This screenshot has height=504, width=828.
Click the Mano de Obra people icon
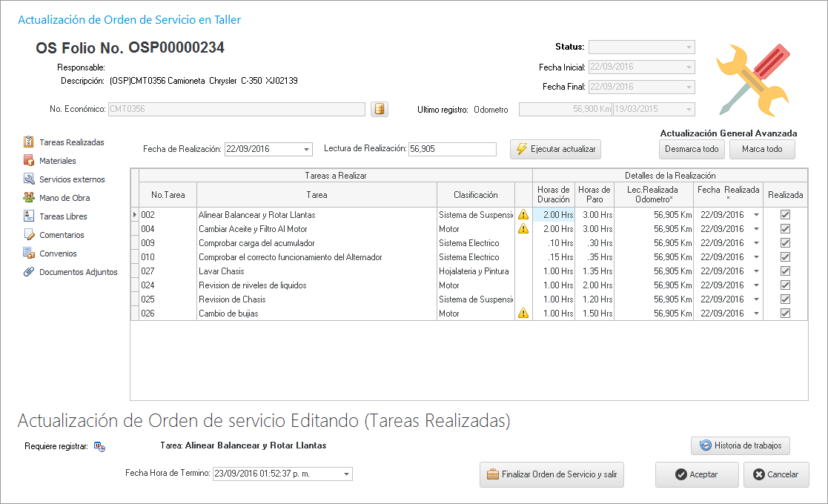click(x=29, y=198)
